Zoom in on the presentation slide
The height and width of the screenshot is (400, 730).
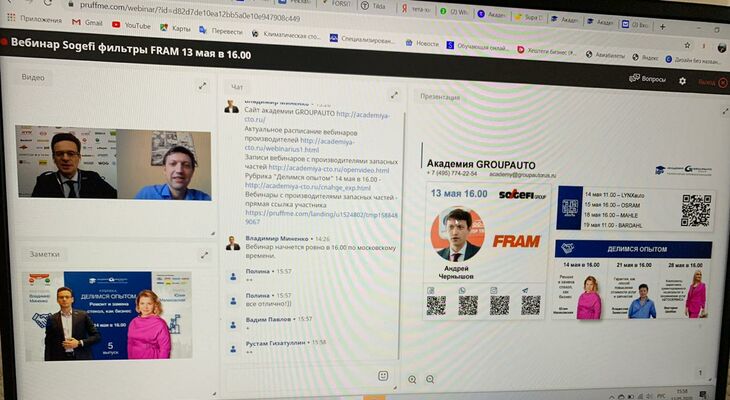(412, 380)
